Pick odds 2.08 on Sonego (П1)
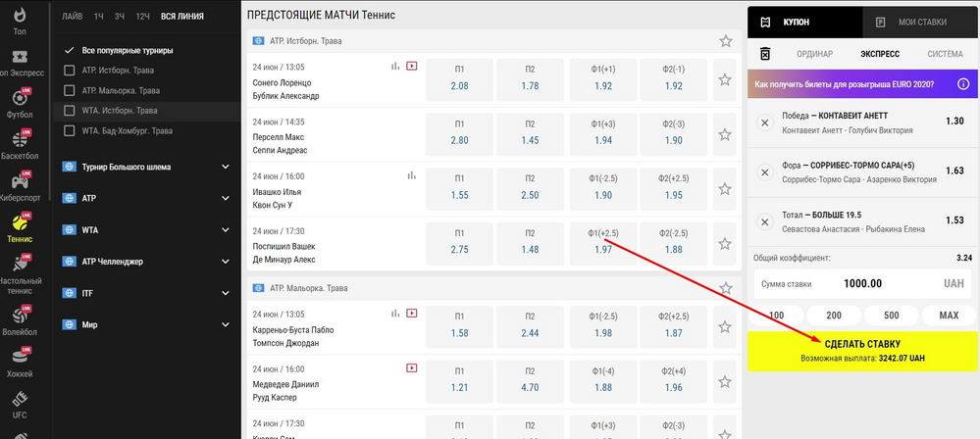 [x=459, y=79]
